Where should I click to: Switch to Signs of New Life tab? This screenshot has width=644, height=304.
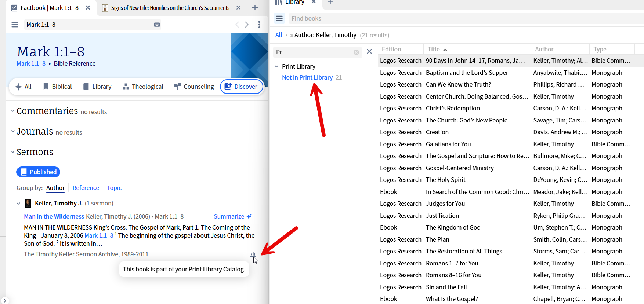point(170,8)
